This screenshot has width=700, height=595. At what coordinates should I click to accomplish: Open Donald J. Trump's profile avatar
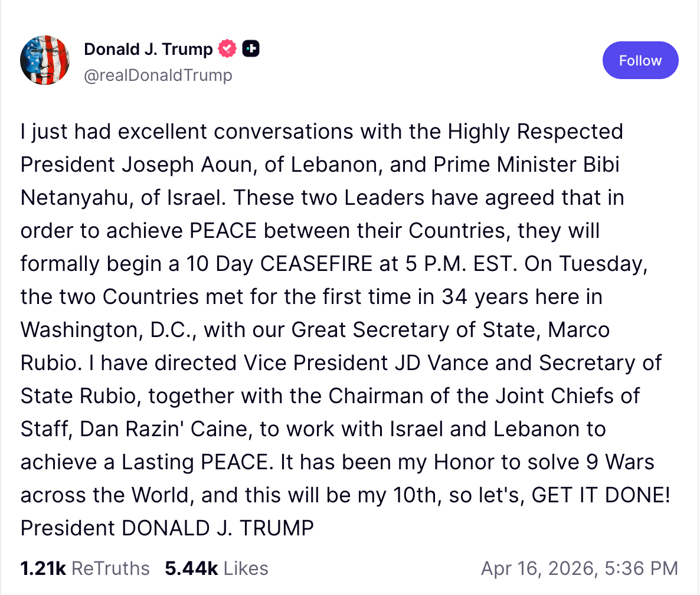tap(45, 60)
